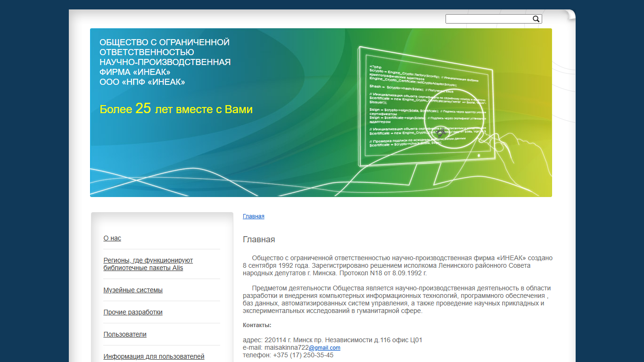Go to Музейные системы page
644x362 pixels.
133,290
